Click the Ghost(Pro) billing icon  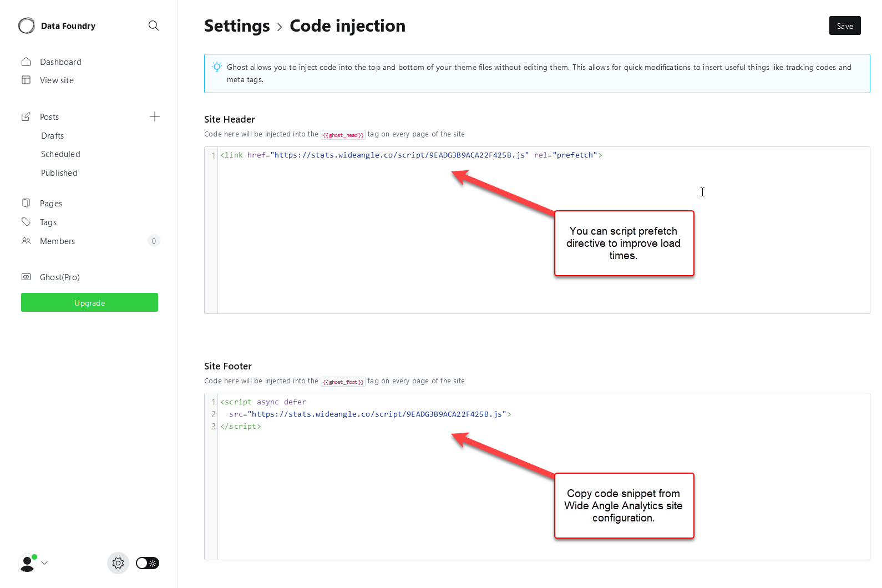[x=26, y=277]
